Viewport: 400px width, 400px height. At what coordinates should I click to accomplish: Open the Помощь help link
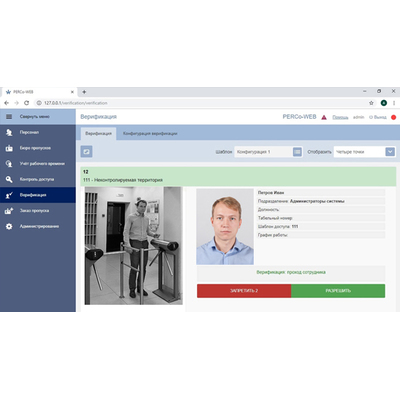coord(340,117)
